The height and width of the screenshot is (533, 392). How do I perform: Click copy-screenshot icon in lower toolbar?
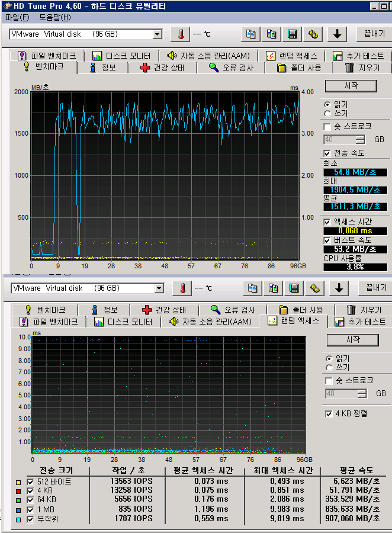(x=273, y=288)
